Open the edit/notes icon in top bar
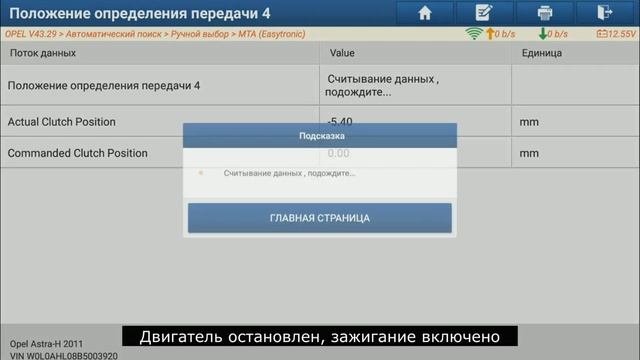Image resolution: width=640 pixels, height=360 pixels. click(x=484, y=13)
